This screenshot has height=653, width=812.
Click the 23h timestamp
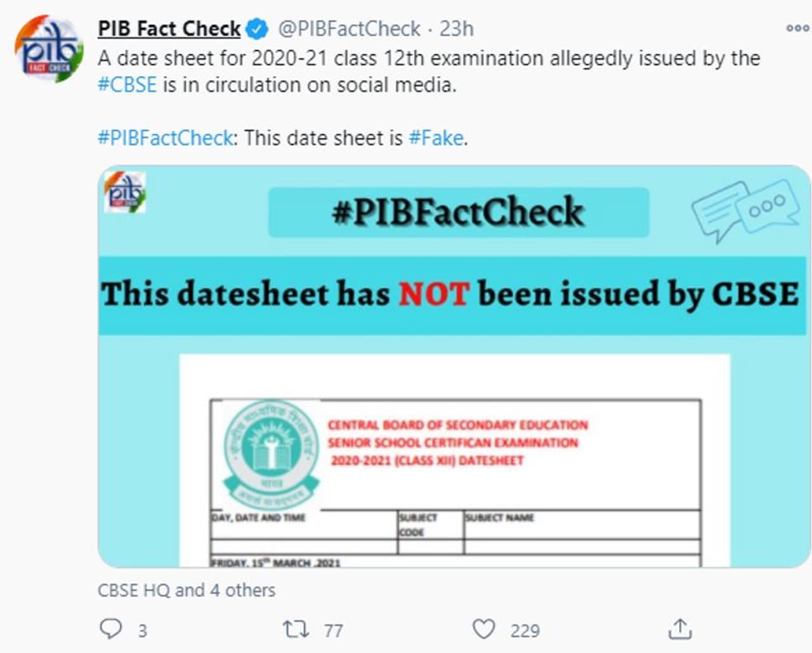click(x=456, y=29)
